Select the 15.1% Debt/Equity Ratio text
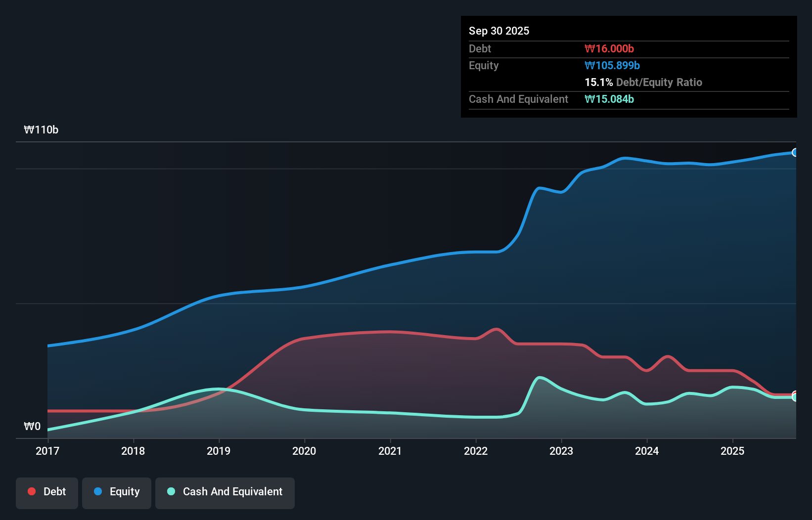 (x=643, y=83)
